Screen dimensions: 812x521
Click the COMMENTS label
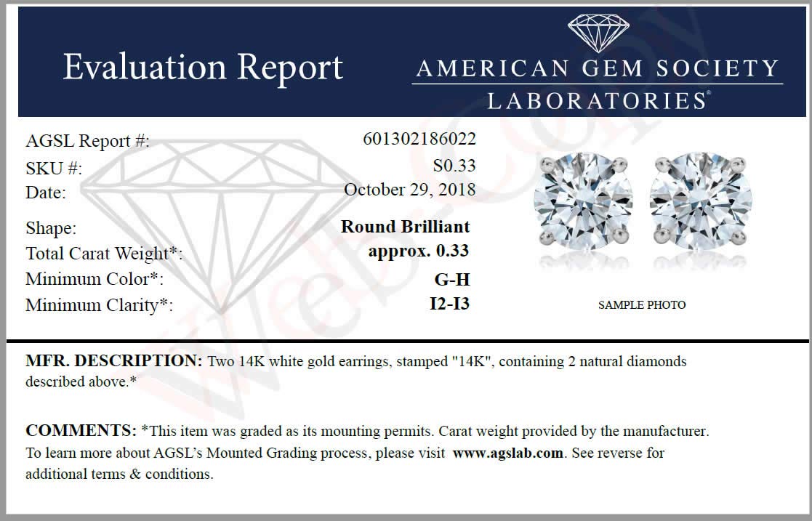[x=81, y=430]
